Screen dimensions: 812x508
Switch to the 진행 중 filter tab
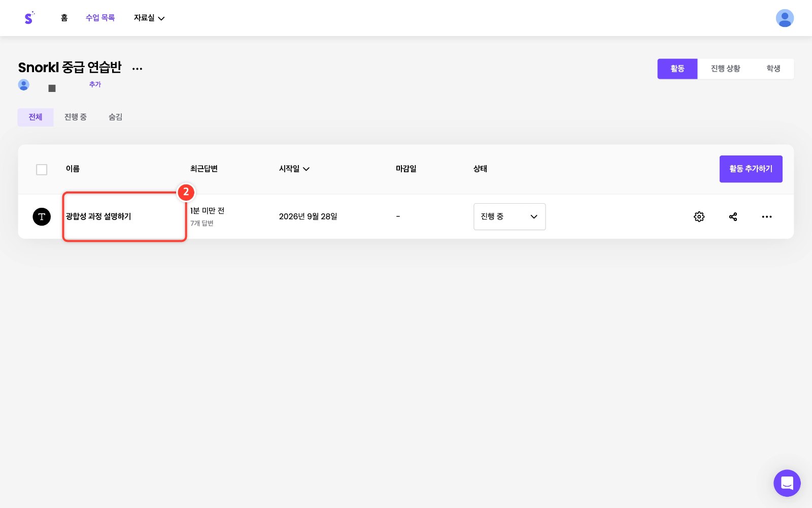tap(76, 117)
